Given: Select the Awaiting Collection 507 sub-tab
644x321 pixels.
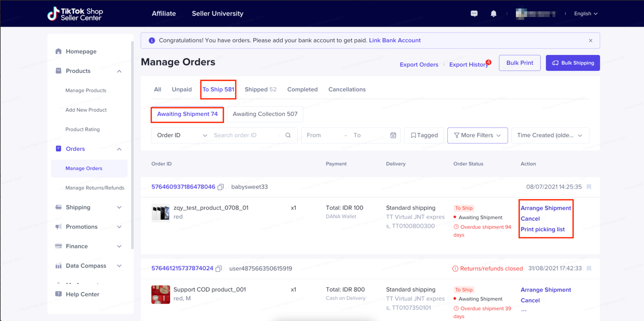Looking at the screenshot, I should tap(265, 114).
